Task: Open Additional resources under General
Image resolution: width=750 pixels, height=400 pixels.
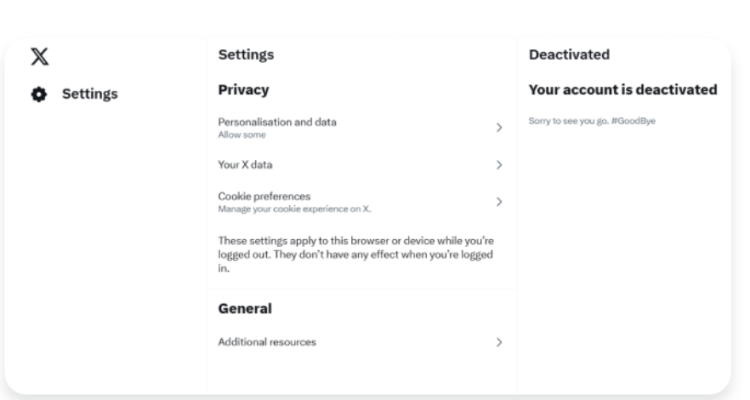Action: point(362,342)
